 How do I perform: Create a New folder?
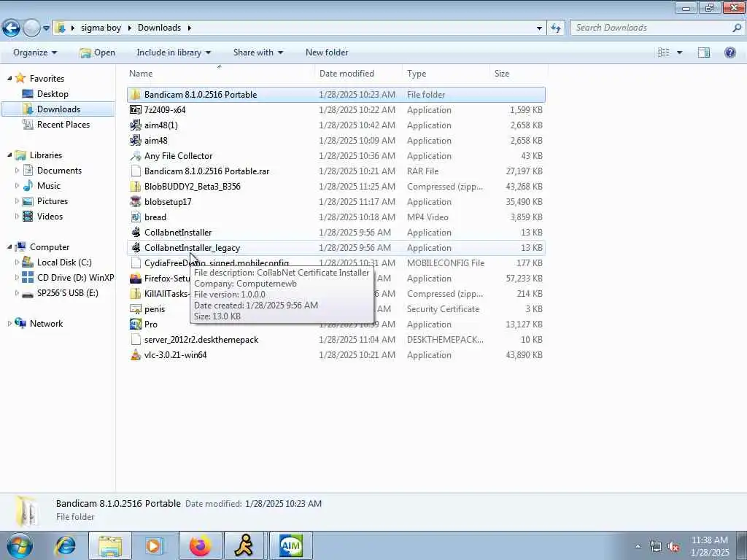tap(327, 52)
